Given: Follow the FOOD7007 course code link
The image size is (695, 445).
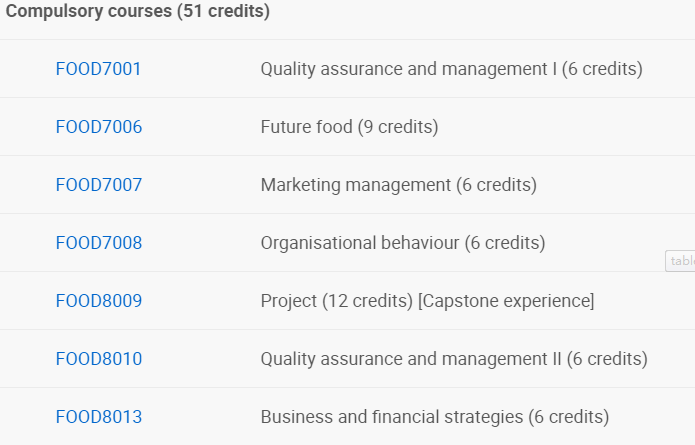Looking at the screenshot, I should click(99, 185).
